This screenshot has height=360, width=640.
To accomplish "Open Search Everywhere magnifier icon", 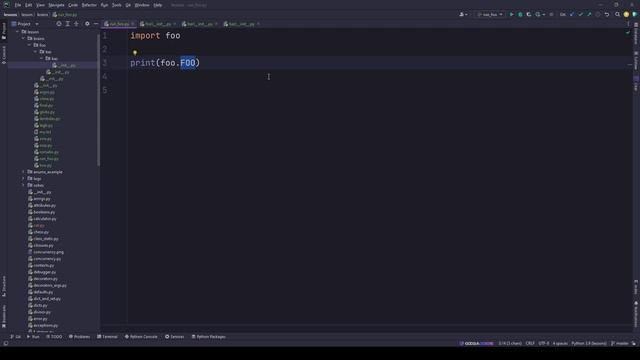I will 618,14.
